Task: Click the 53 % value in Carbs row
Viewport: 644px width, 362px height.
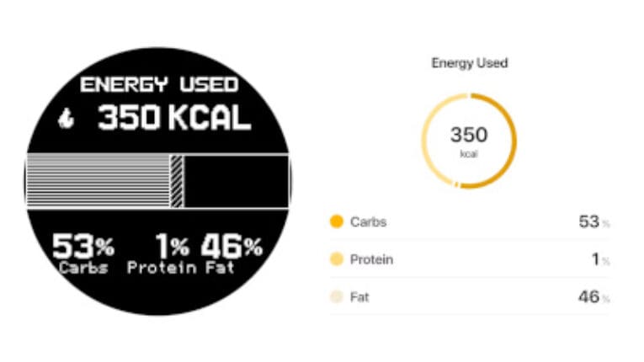Action: (x=593, y=222)
